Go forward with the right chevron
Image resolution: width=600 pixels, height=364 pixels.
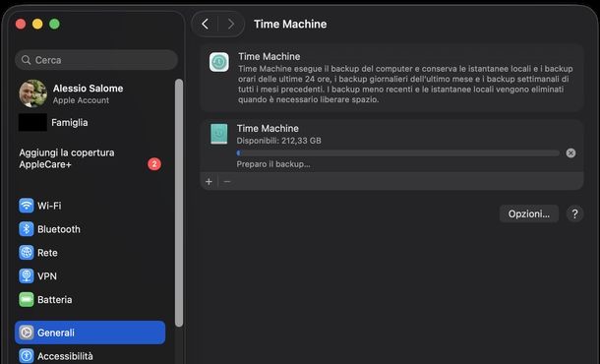point(231,25)
